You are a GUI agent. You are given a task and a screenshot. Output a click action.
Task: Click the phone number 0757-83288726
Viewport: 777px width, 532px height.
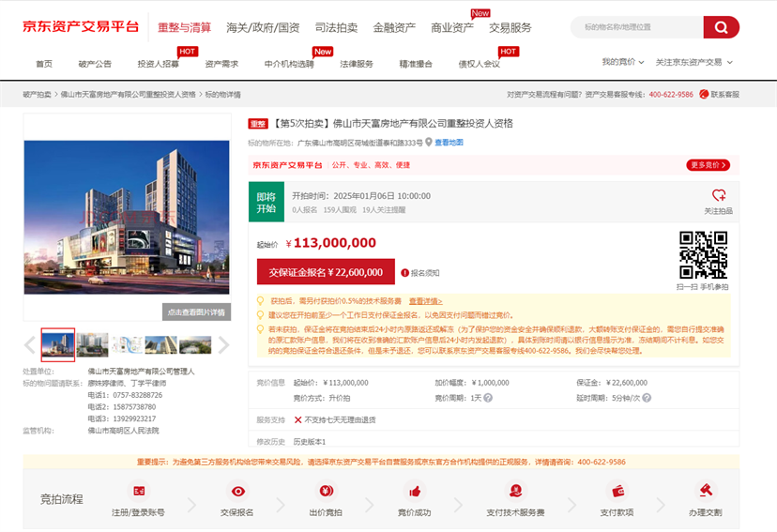pyautogui.click(x=138, y=395)
